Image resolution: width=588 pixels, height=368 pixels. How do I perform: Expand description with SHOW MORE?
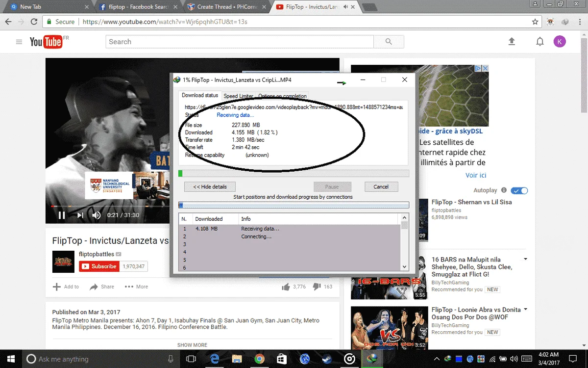[192, 345]
